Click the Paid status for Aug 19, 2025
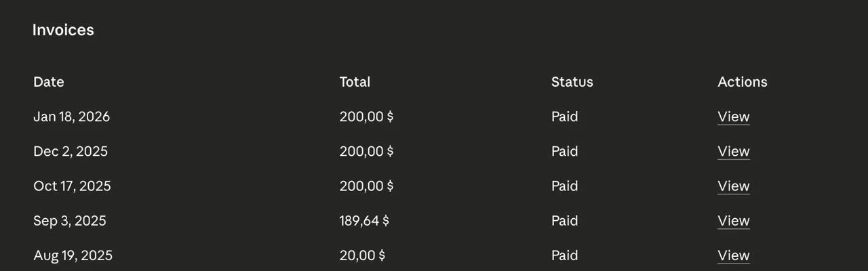 (564, 255)
